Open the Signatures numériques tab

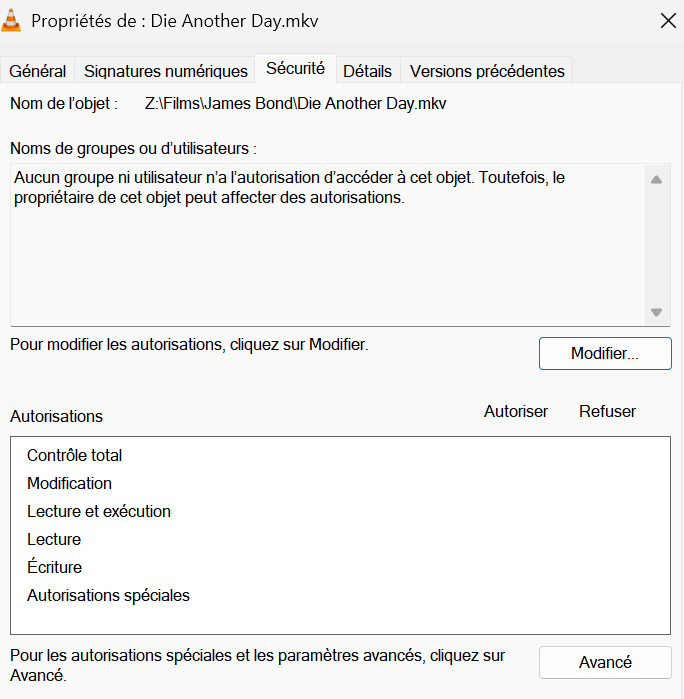(x=165, y=71)
